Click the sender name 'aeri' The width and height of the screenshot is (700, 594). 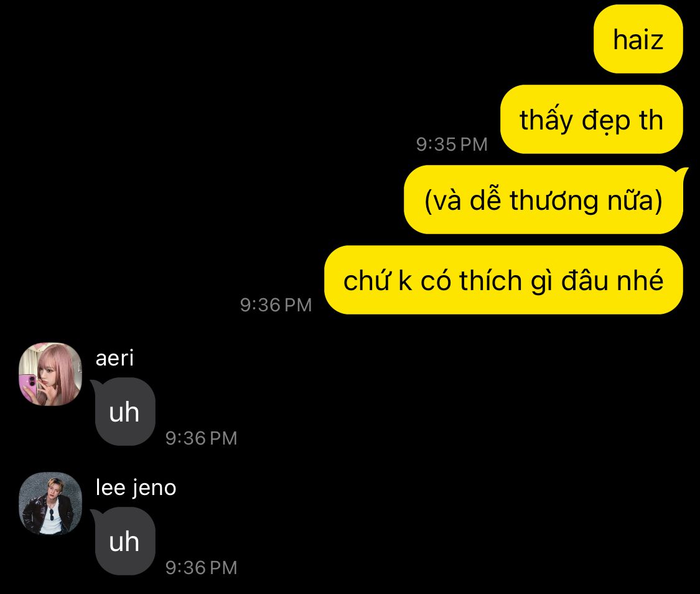tap(114, 358)
